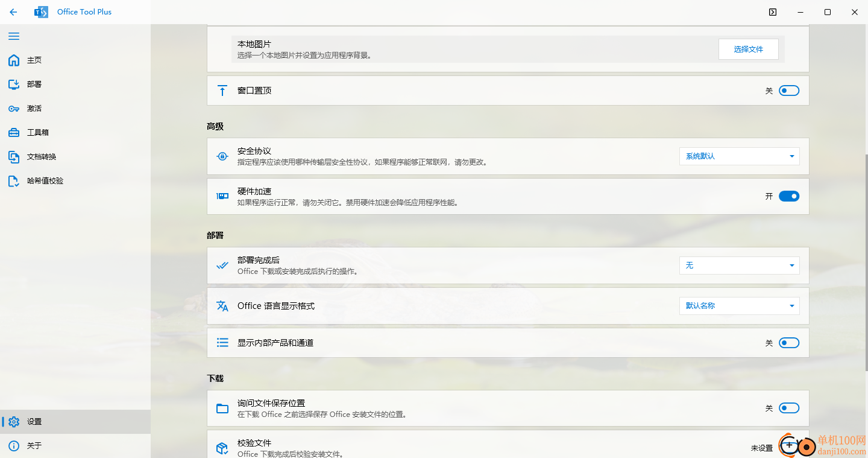This screenshot has height=458, width=868.
Task: Turn on the 窗口置顶 switch
Action: (789, 91)
